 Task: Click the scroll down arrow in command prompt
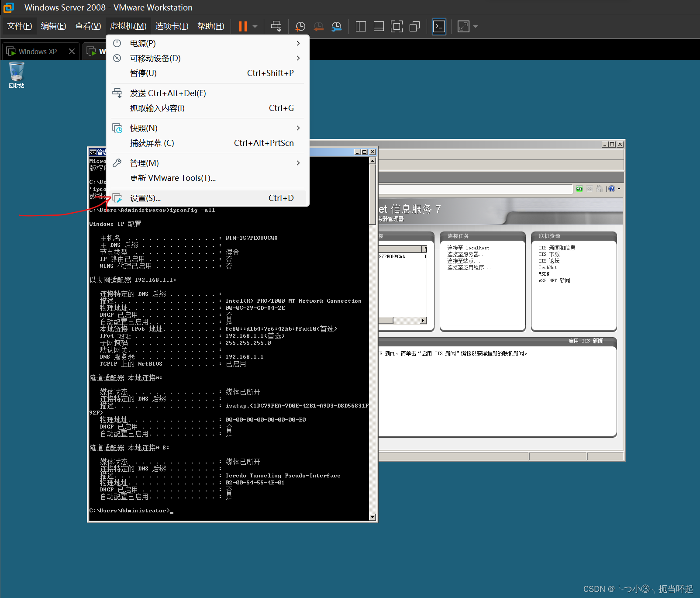click(372, 517)
